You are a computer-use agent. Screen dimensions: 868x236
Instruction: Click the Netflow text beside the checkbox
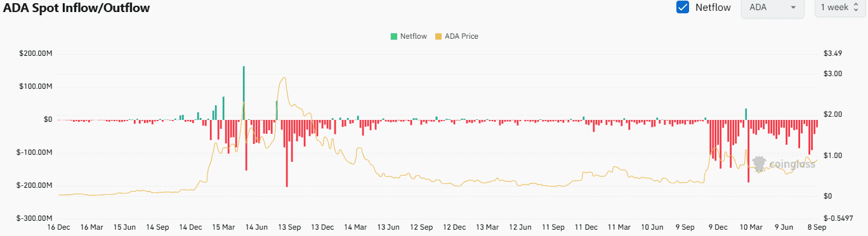713,8
